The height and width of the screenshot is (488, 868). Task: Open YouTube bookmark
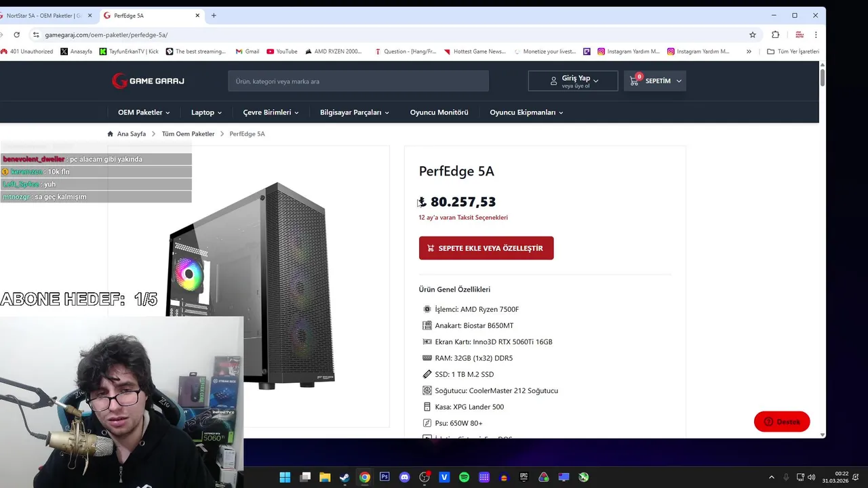pos(281,52)
